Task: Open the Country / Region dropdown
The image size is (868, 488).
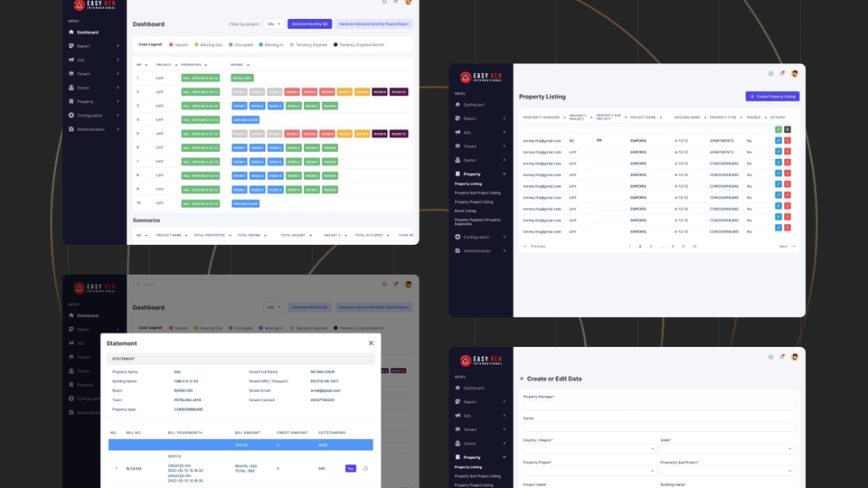Action: pyautogui.click(x=590, y=449)
